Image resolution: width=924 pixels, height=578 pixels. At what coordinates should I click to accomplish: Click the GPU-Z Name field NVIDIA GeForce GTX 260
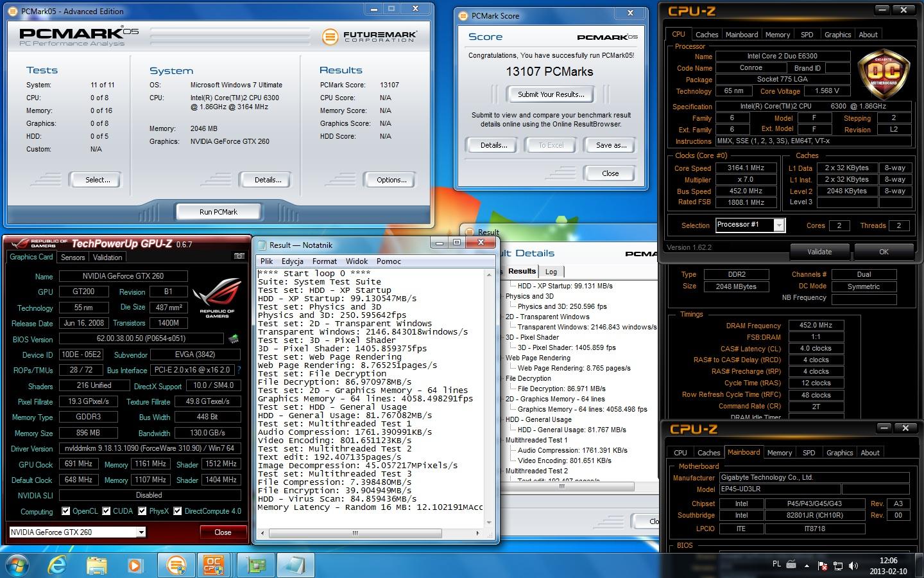(x=123, y=276)
